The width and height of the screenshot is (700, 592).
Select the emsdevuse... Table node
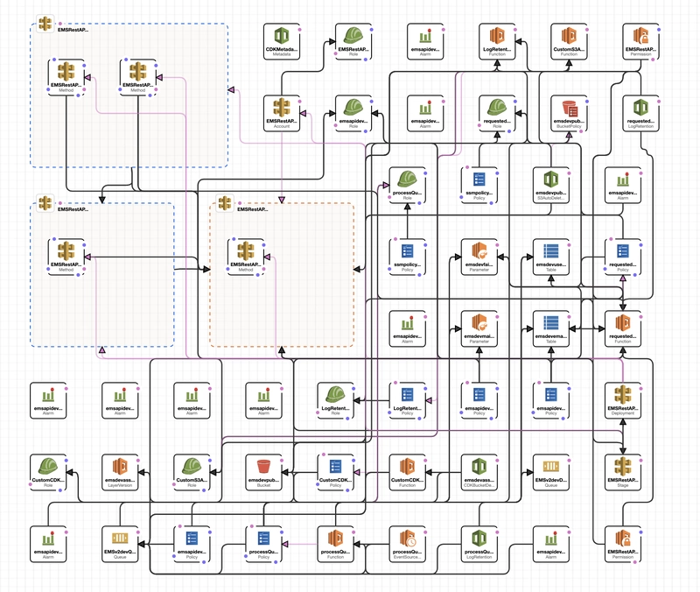pyautogui.click(x=551, y=257)
